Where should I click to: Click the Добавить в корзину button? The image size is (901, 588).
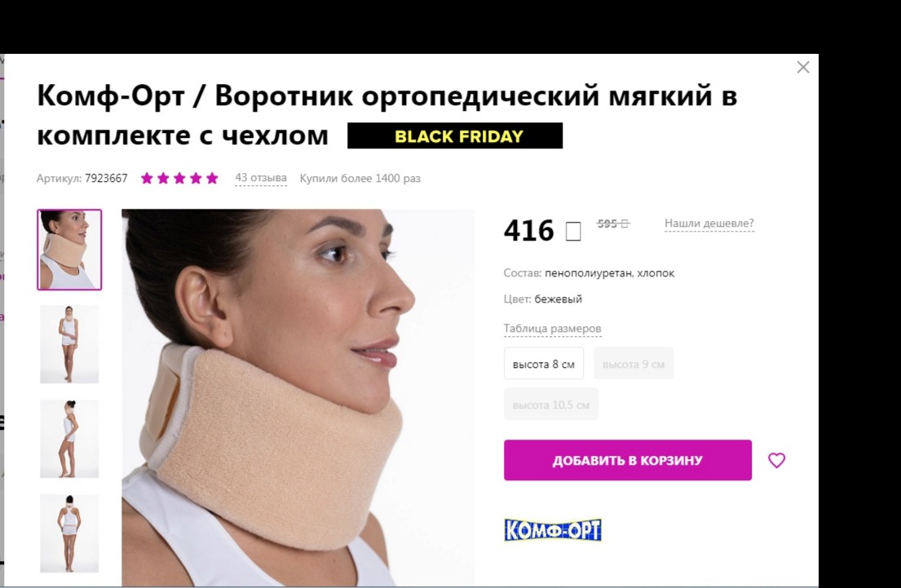(x=628, y=460)
